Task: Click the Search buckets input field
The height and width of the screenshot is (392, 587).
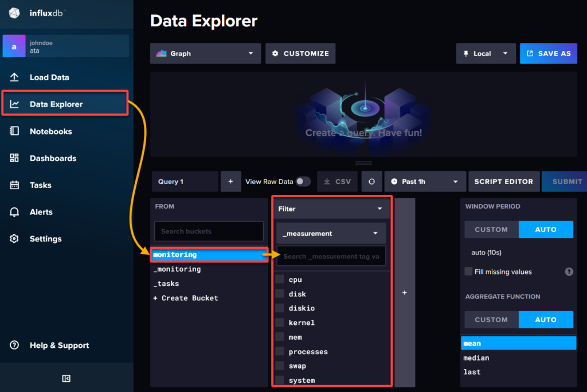Action: (x=209, y=231)
